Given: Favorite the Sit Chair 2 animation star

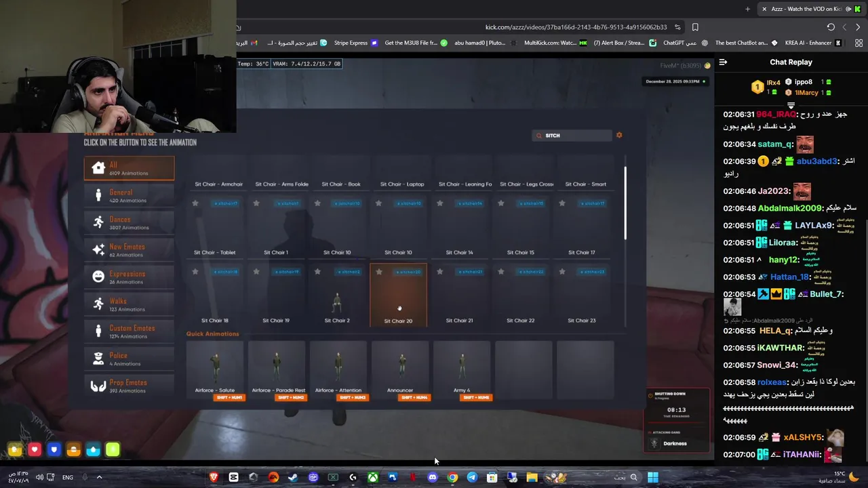Looking at the screenshot, I should [x=318, y=272].
